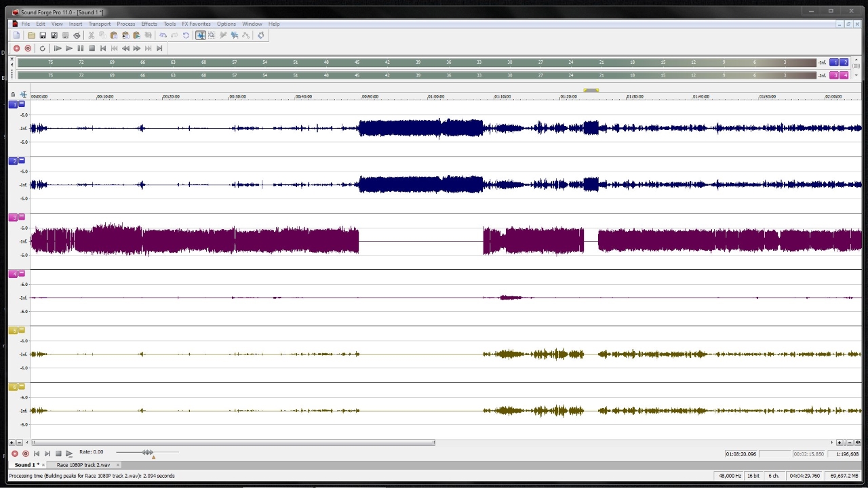The image size is (868, 488).
Task: Open the File menu
Action: tap(25, 24)
